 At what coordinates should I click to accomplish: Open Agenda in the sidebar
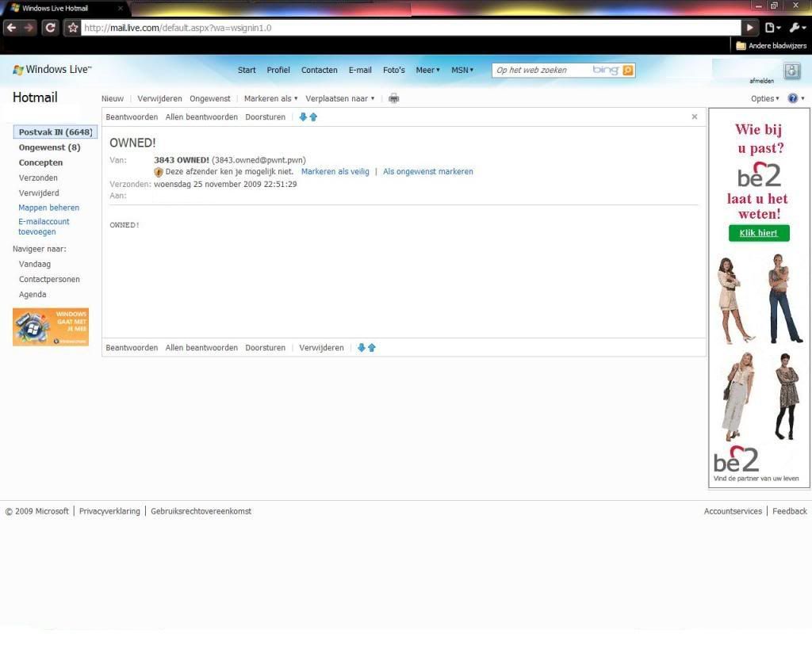[x=32, y=295]
